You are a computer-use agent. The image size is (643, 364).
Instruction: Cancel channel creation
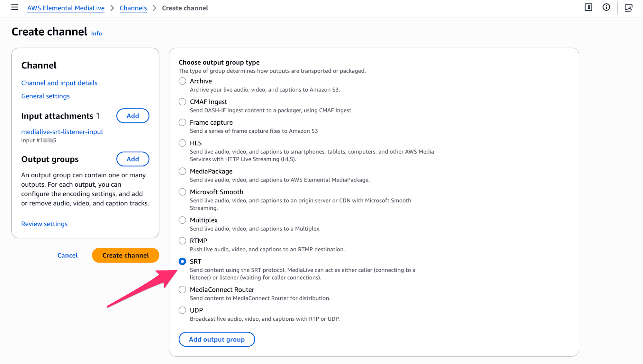click(68, 255)
